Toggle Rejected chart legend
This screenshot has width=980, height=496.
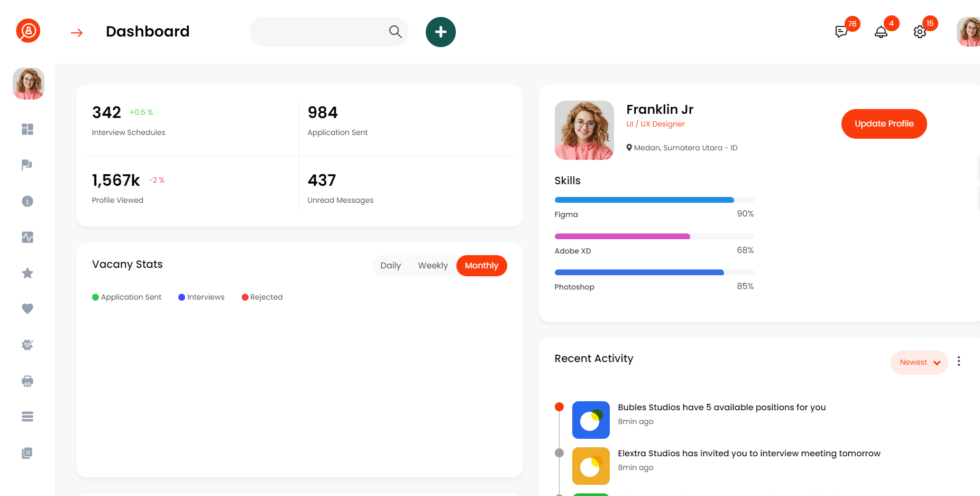262,297
